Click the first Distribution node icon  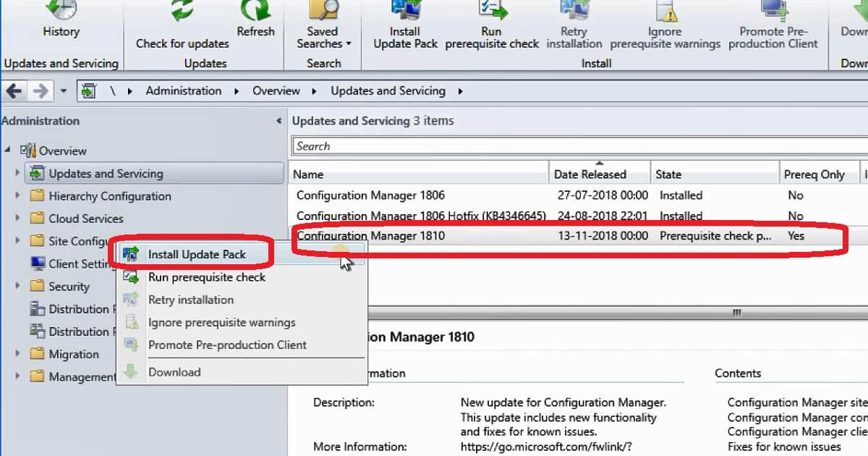point(37,309)
